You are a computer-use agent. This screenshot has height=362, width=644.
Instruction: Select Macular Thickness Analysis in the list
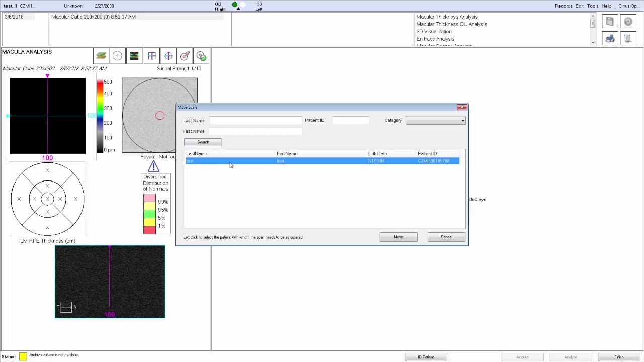coord(447,17)
